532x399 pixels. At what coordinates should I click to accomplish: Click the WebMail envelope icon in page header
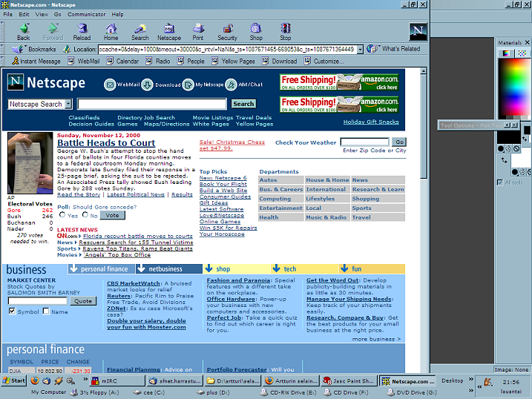(110, 85)
